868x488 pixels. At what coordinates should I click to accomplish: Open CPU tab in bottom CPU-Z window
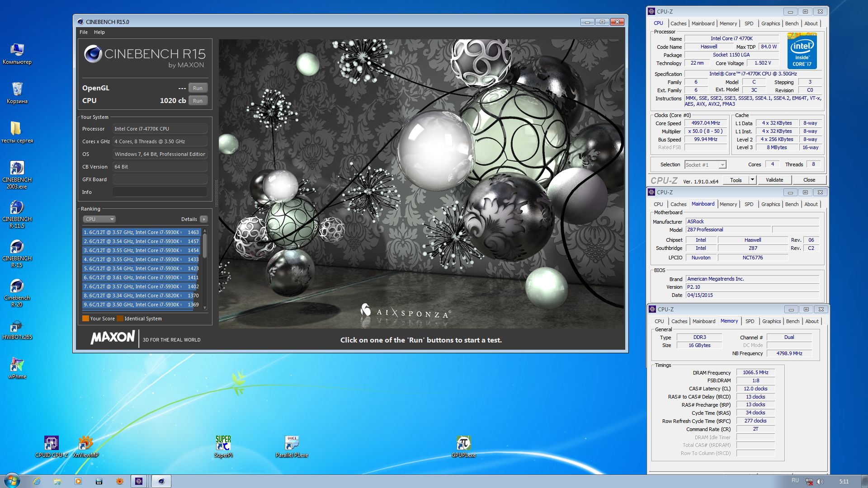659,321
